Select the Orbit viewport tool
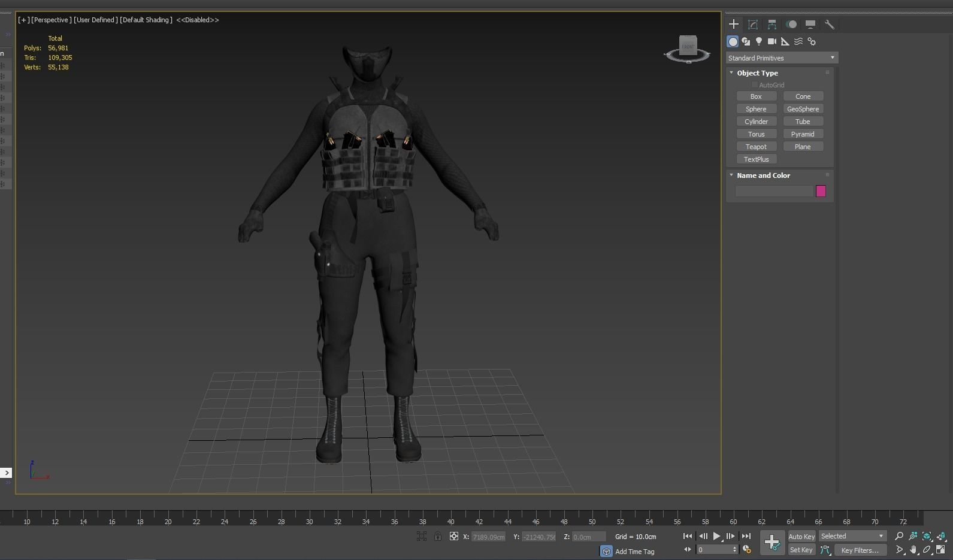 pyautogui.click(x=927, y=549)
